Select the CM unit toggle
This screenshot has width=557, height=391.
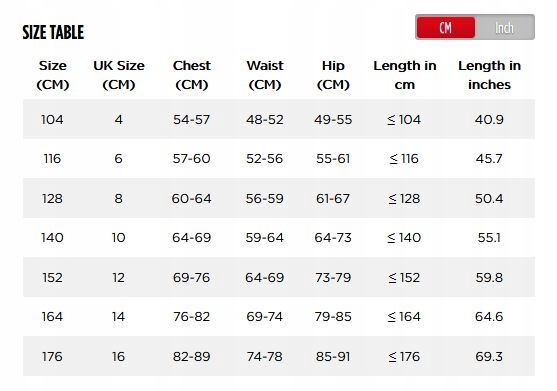tap(446, 27)
